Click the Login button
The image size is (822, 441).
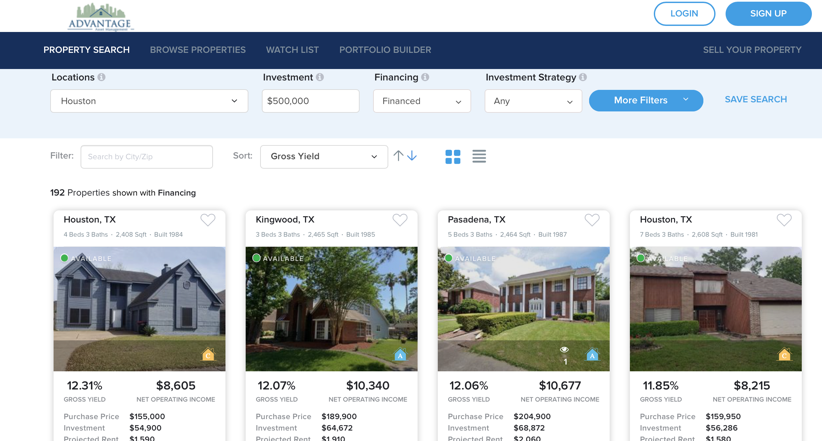click(684, 14)
